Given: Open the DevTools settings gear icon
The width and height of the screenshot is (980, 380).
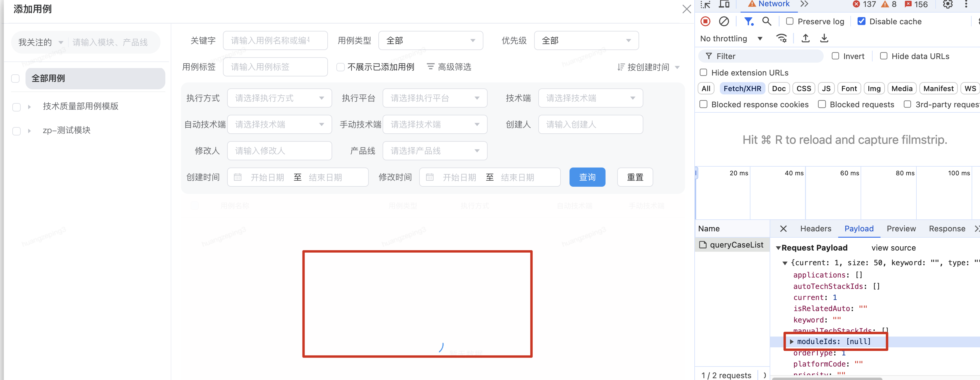Looking at the screenshot, I should pos(947,4).
